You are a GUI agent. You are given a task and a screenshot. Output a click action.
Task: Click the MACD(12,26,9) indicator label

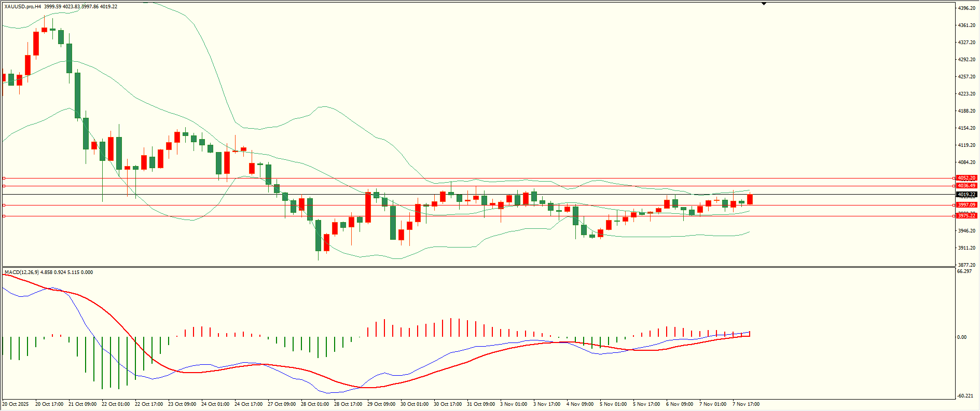coord(21,272)
